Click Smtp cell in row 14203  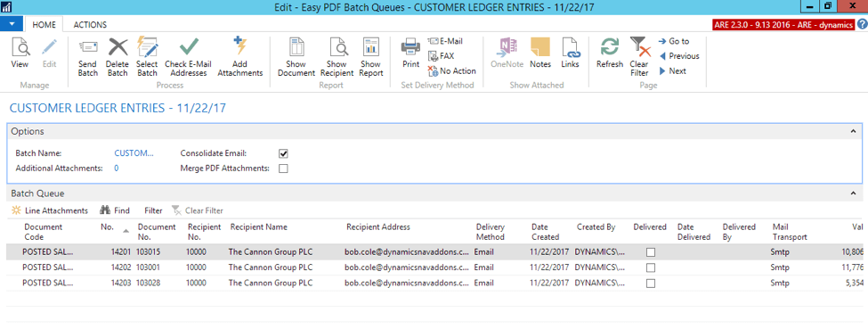779,283
